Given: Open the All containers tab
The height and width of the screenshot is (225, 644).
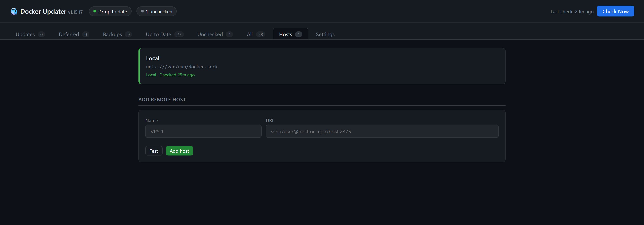Looking at the screenshot, I should (256, 34).
